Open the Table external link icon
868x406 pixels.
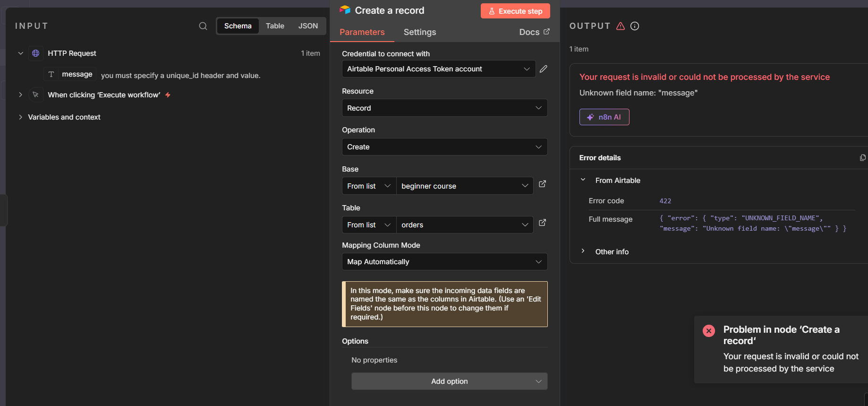pos(542,223)
